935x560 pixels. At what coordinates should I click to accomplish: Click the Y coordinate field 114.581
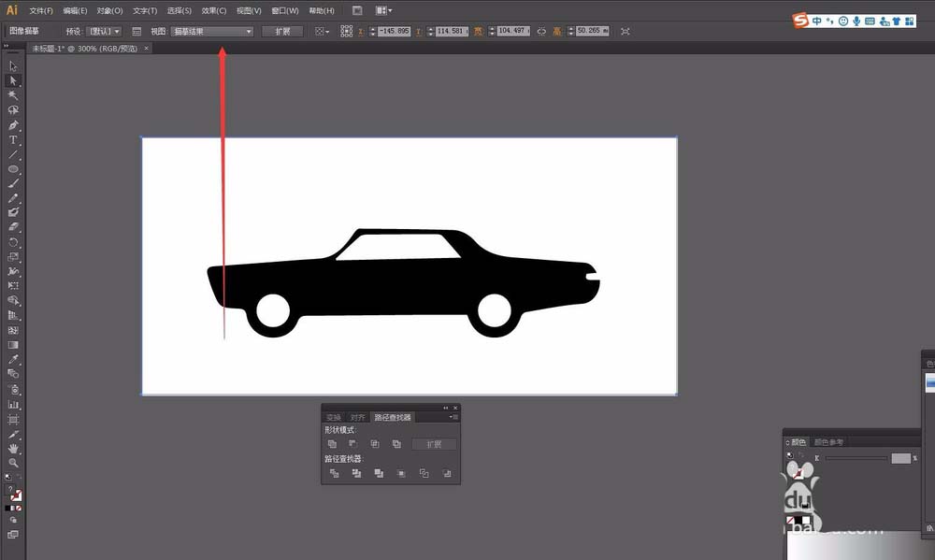coord(452,31)
